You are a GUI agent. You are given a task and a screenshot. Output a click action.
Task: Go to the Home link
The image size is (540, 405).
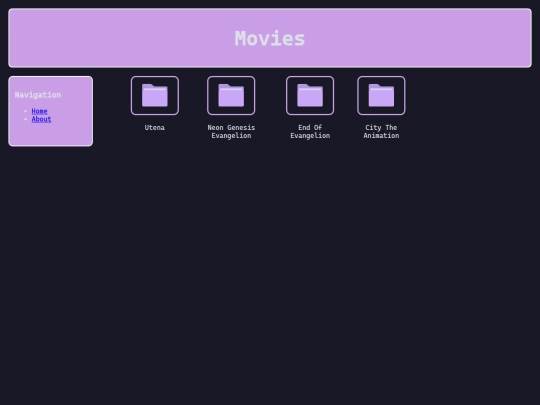pos(39,111)
